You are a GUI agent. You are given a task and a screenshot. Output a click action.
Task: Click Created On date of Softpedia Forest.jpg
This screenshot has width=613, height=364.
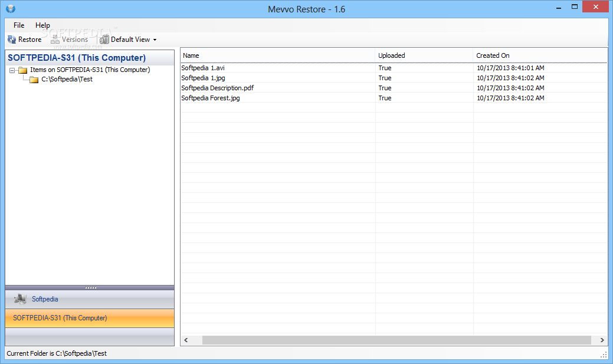[510, 98]
